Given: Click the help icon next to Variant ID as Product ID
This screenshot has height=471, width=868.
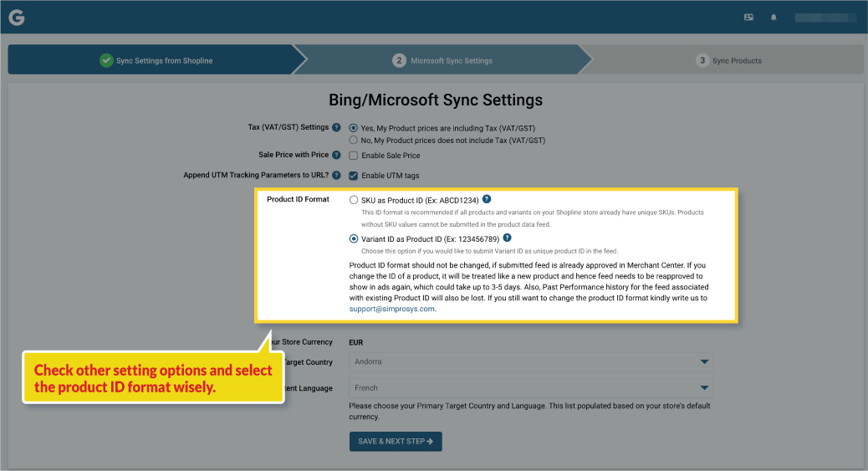Looking at the screenshot, I should click(507, 238).
